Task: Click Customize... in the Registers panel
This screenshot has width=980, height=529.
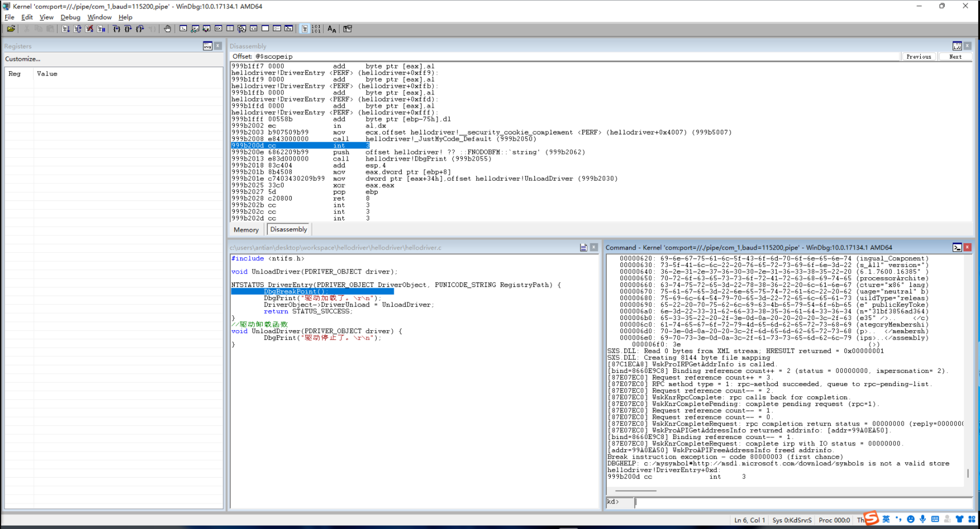Action: point(23,59)
